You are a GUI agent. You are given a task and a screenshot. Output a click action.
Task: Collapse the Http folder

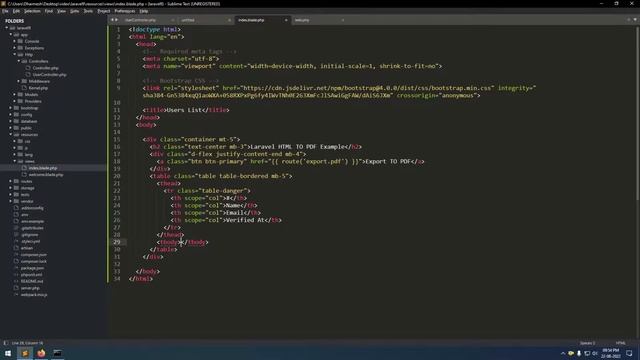click(15, 54)
